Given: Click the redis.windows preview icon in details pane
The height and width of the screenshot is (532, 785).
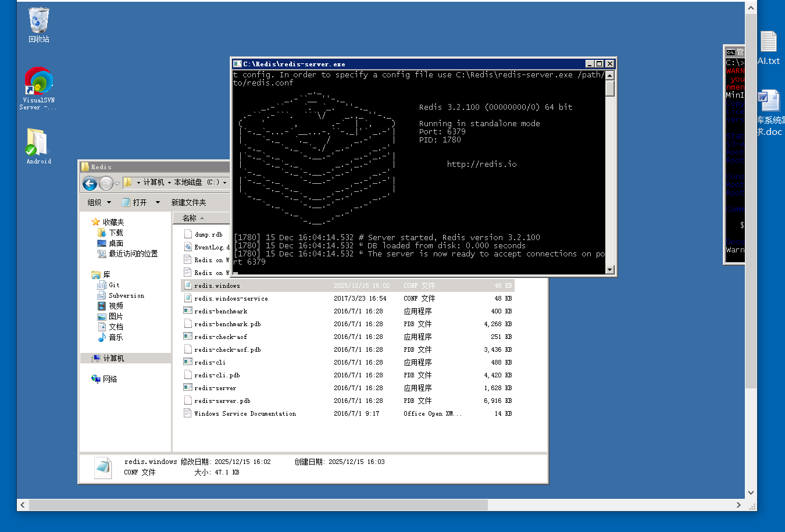Looking at the screenshot, I should 103,467.
